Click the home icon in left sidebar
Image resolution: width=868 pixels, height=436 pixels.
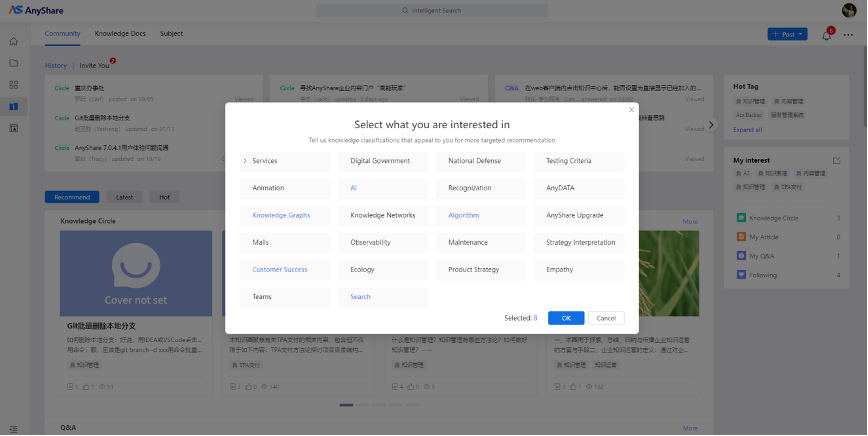(13, 41)
